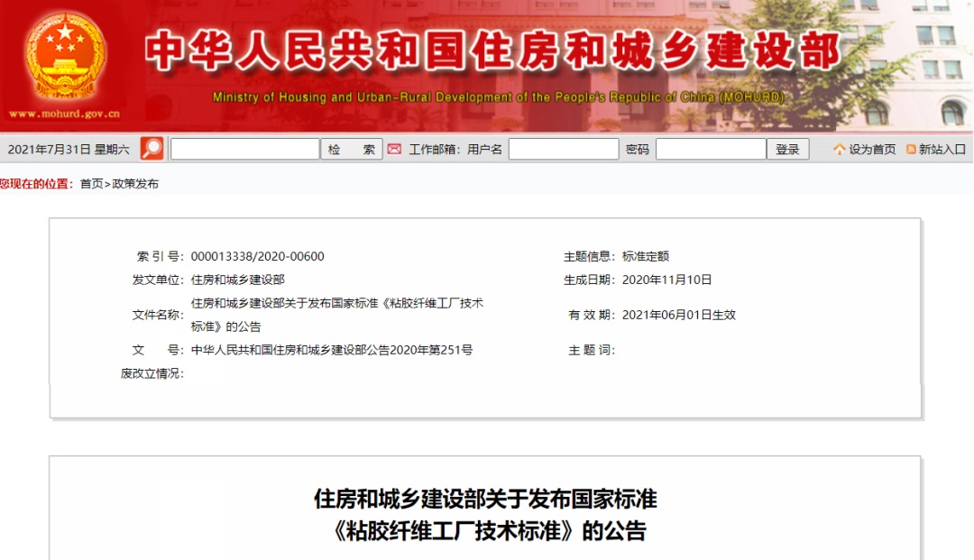
Task: Click the ministry title 中华人民共和国住房和城乡建设部 banner
Action: 492,52
